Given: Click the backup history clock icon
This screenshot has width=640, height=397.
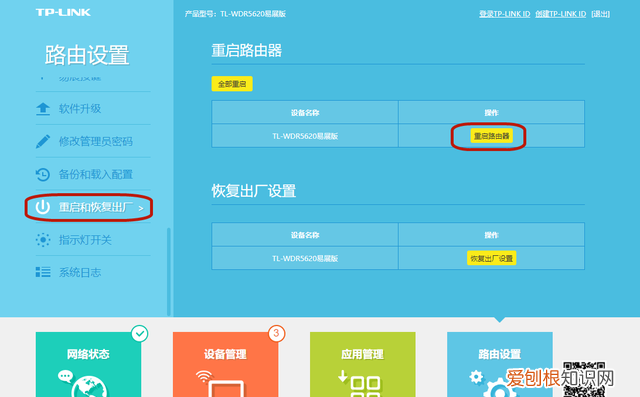Looking at the screenshot, I should point(43,175).
